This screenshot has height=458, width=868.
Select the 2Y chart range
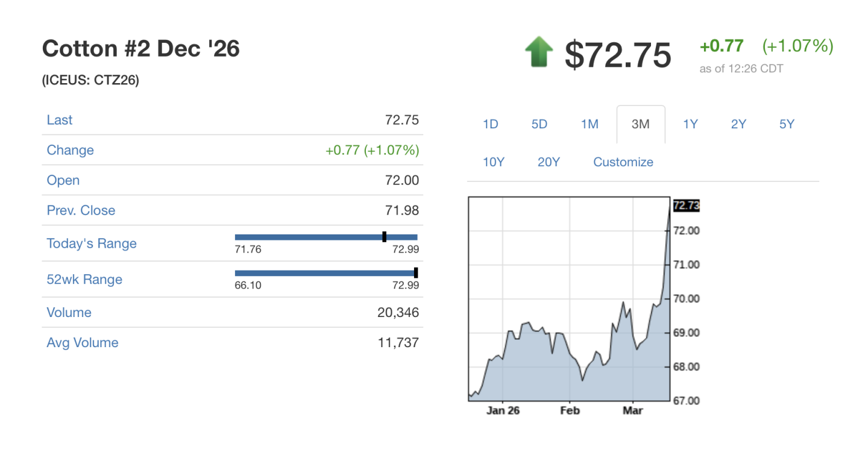[x=738, y=124]
